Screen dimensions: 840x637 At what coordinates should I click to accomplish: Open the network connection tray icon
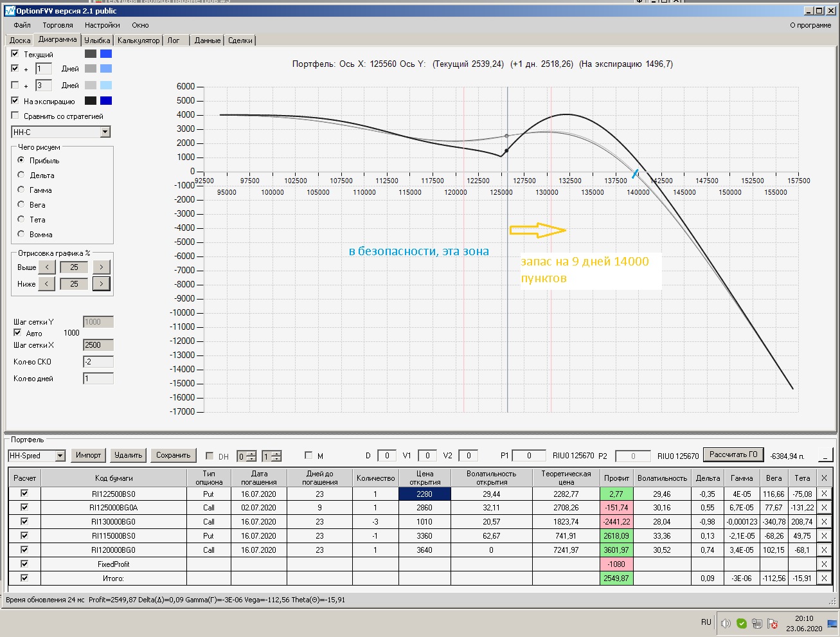757,623
